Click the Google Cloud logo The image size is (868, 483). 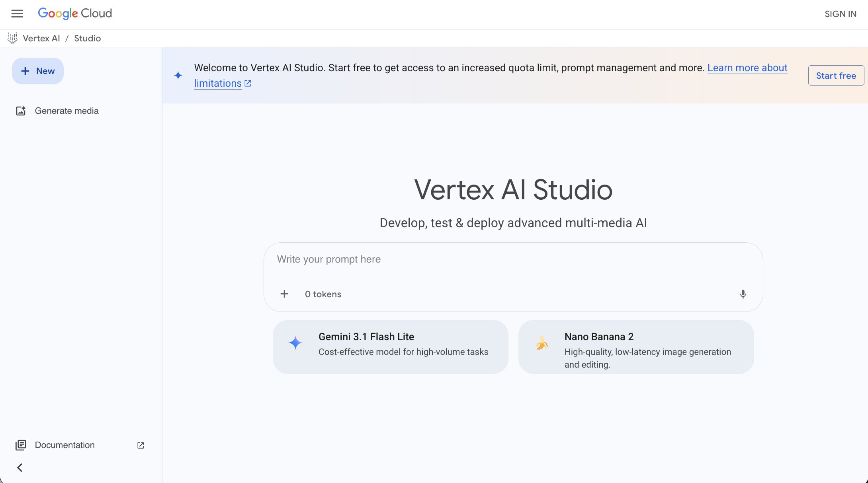75,14
